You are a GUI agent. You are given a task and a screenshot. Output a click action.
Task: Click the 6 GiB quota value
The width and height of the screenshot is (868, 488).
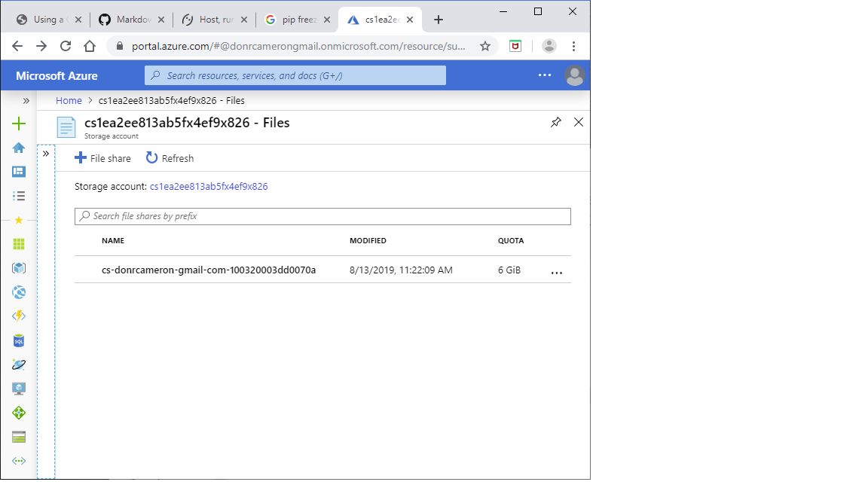coord(509,270)
